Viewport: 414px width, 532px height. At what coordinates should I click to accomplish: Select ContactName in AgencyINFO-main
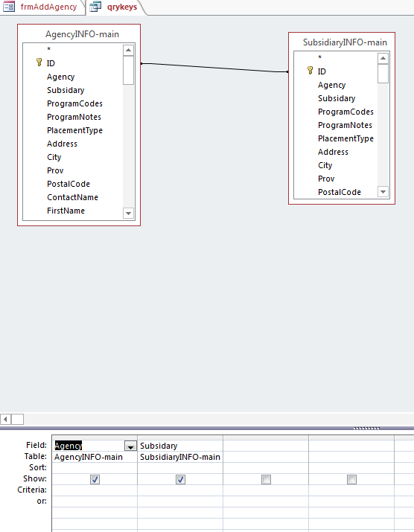point(73,197)
